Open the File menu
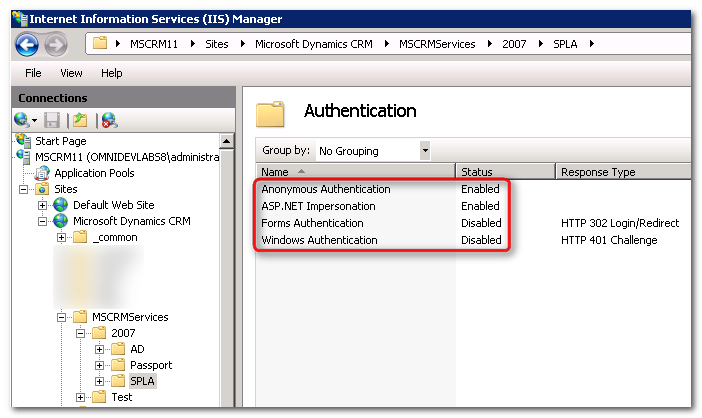This screenshot has width=702, height=418. 33,73
